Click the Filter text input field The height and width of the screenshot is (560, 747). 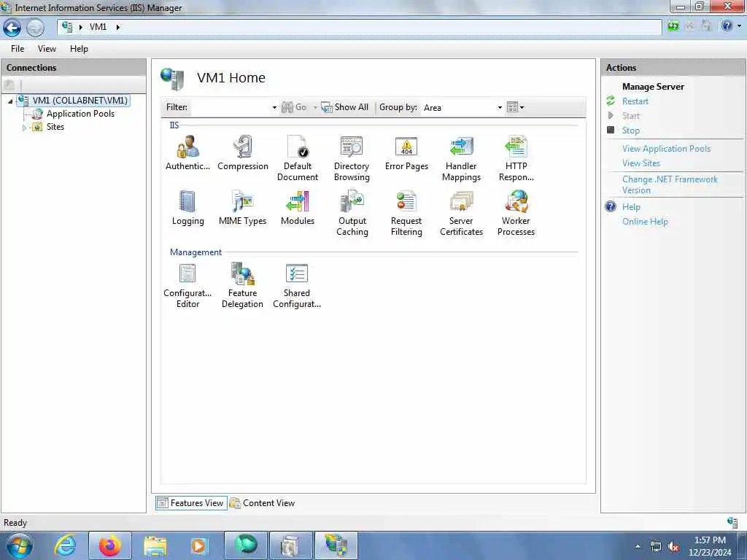pyautogui.click(x=231, y=108)
